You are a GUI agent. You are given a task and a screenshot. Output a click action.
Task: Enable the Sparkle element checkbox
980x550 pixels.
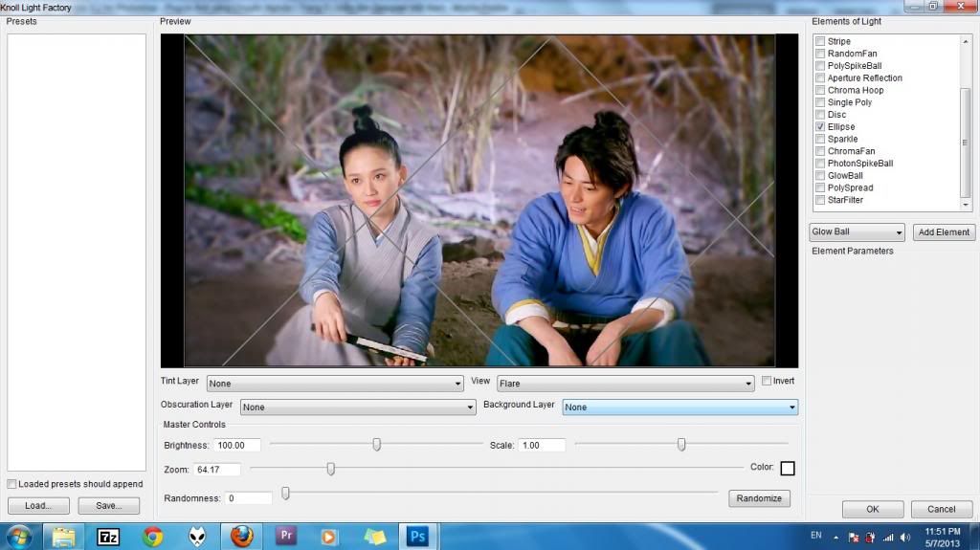coord(820,139)
